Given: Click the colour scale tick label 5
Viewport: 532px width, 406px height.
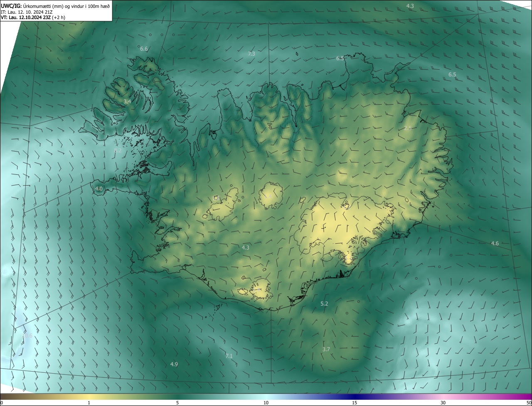Looking at the screenshot, I should click(x=177, y=403).
